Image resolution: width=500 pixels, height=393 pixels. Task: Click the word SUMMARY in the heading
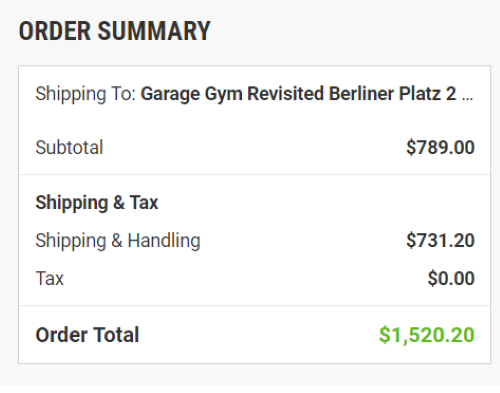(154, 31)
